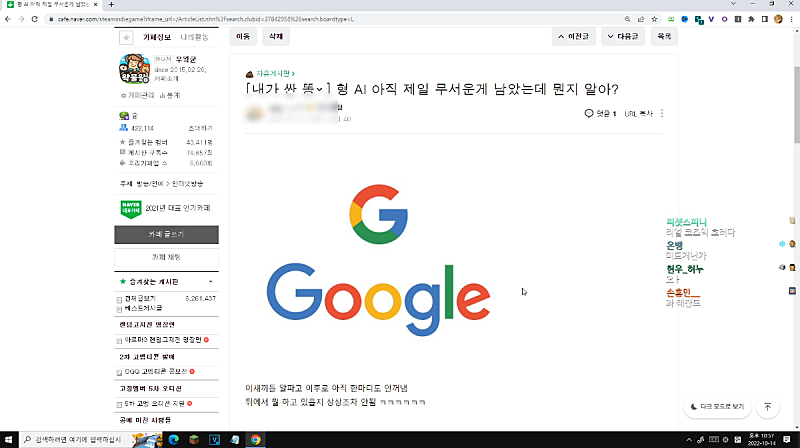Click the 삭제 button
Image resolution: width=800 pixels, height=448 pixels.
click(x=276, y=36)
